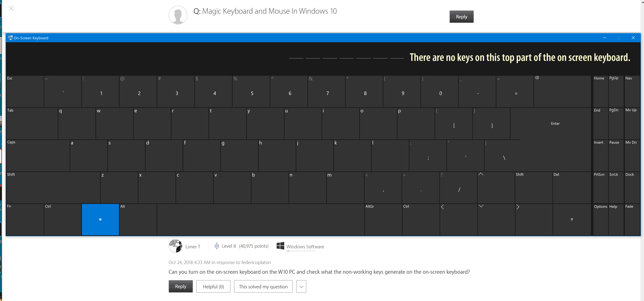
Task: Expand the dropdown arrow beside This solved my question
Action: (301, 287)
